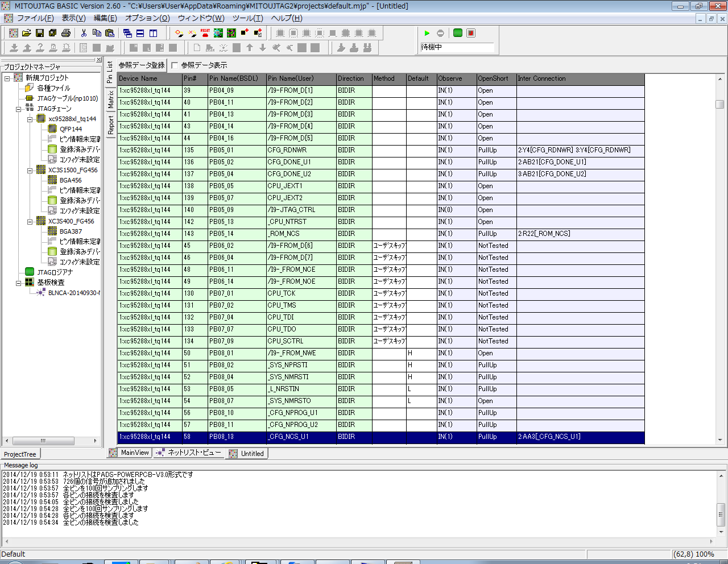Open the ツール(T) menu
The height and width of the screenshot is (564, 728).
click(x=247, y=18)
